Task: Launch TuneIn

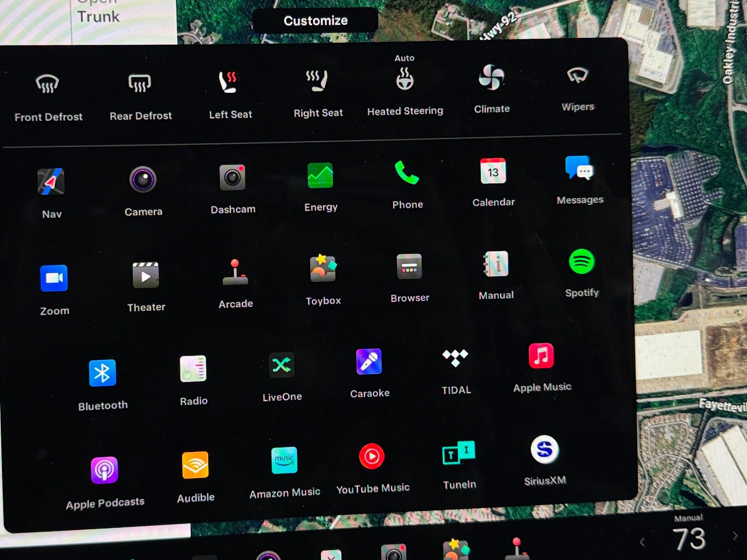Action: 458,452
